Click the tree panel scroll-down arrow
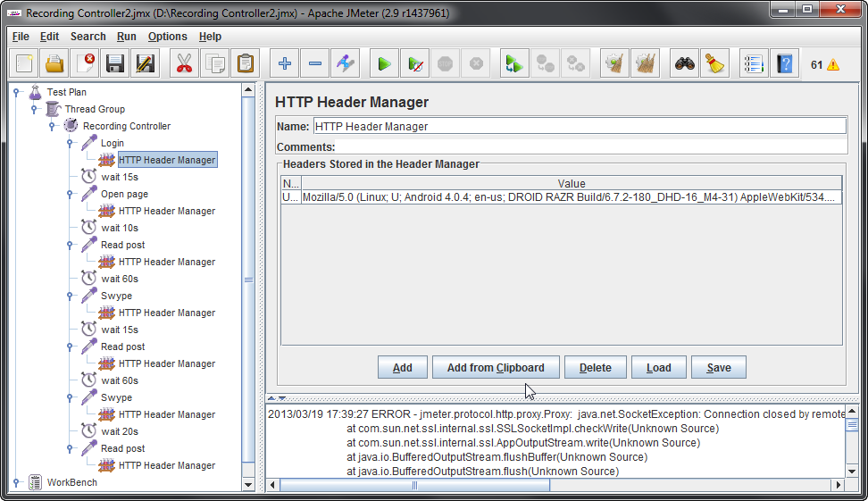 click(x=248, y=485)
